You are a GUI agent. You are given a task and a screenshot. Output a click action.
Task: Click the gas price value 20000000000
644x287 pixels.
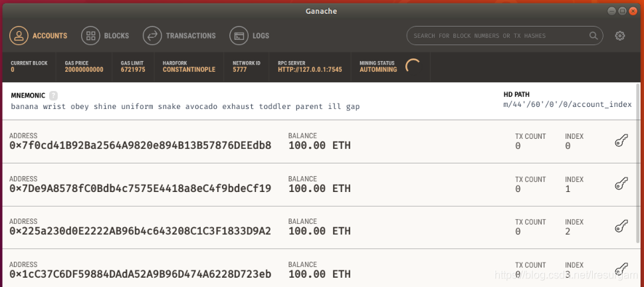[x=84, y=70]
